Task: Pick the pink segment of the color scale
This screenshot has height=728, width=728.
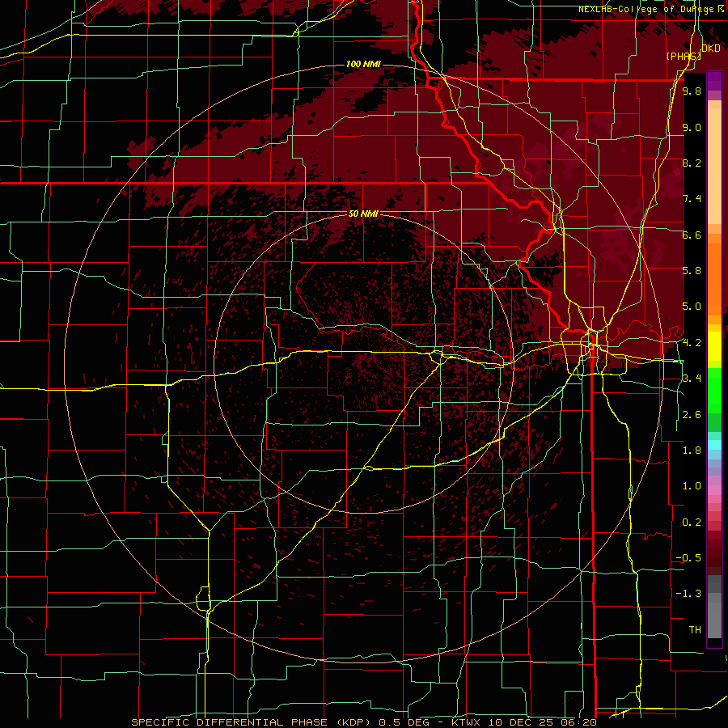Action: 714,490
